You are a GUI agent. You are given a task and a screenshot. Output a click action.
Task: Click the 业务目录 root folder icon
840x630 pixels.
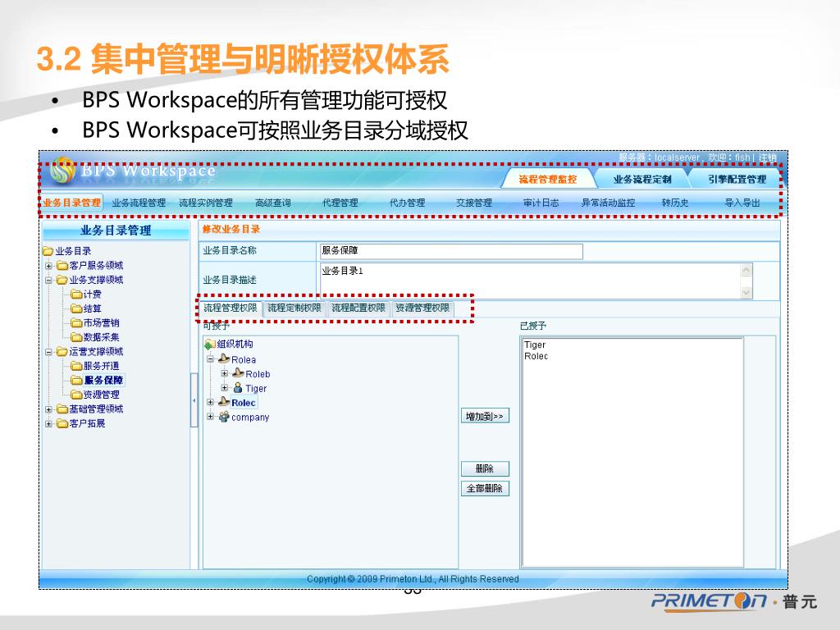point(48,251)
